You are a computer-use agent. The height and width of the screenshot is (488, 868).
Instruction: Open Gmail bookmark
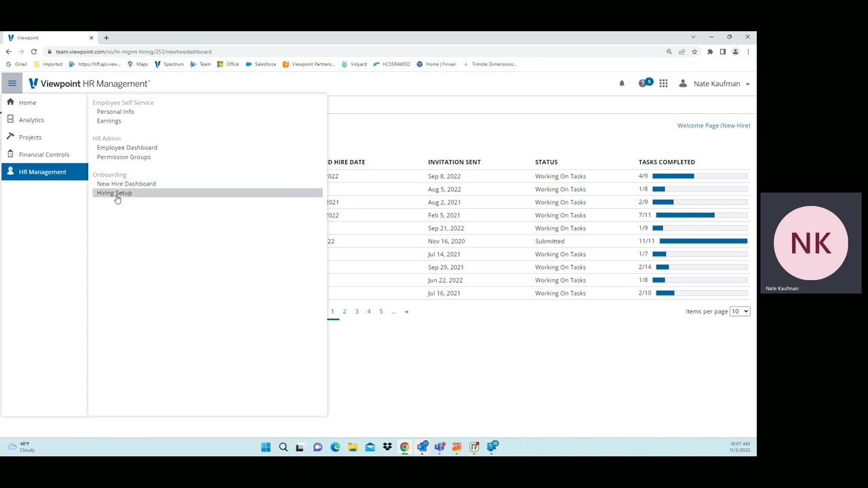pyautogui.click(x=16, y=64)
